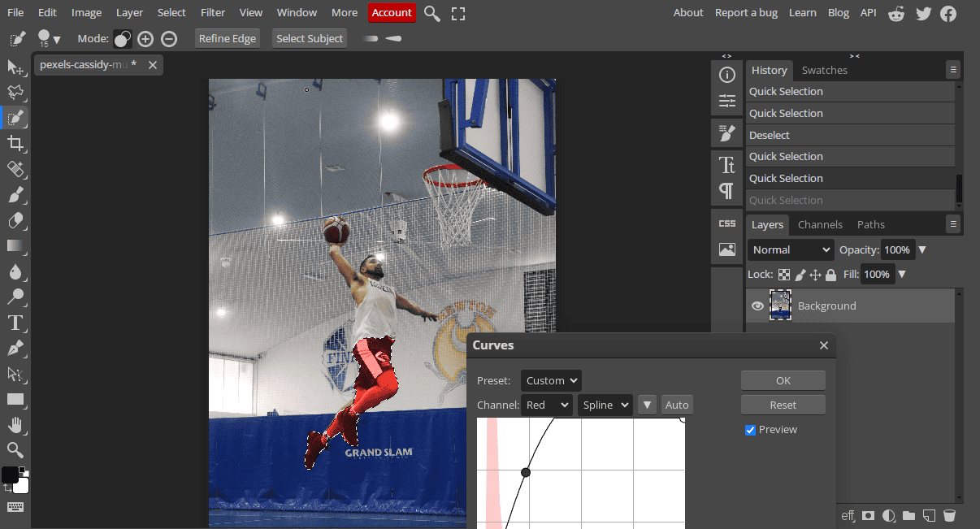Open Reddit social link icon
Viewport: 980px width, 529px height.
(x=896, y=13)
